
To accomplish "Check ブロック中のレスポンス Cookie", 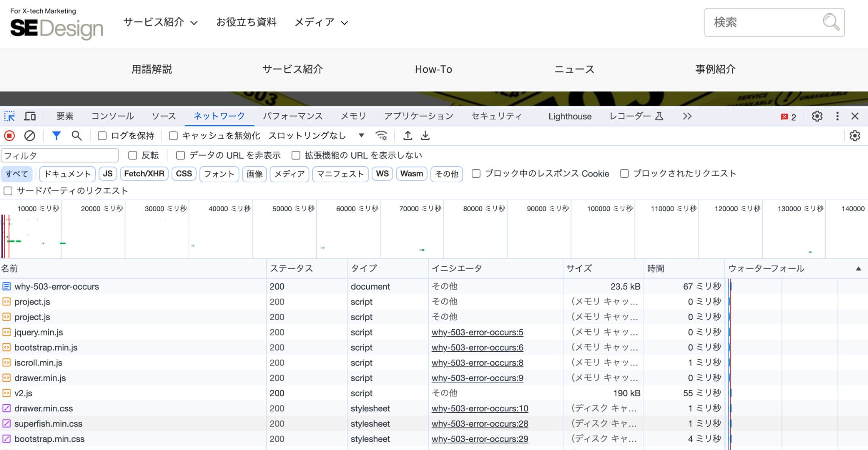I will click(476, 173).
